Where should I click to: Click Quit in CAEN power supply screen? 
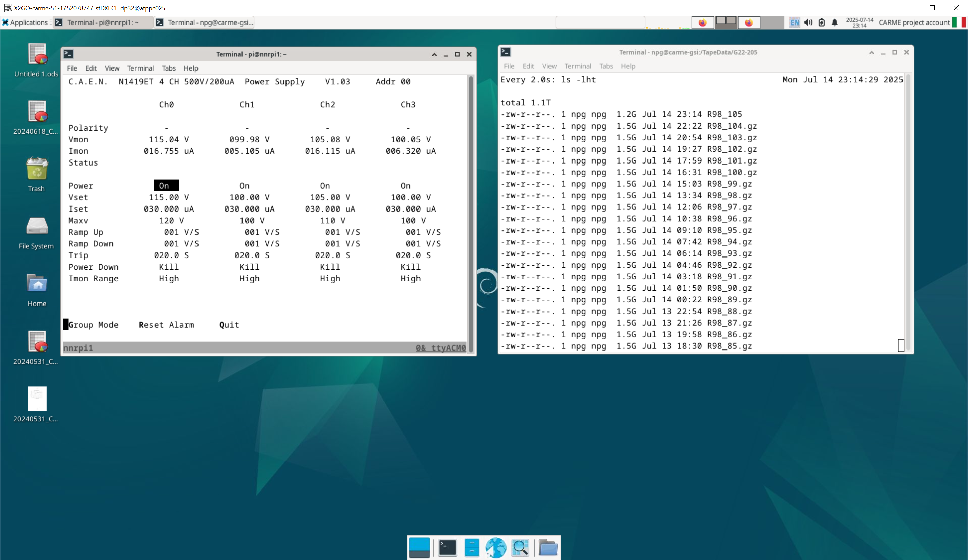[229, 325]
